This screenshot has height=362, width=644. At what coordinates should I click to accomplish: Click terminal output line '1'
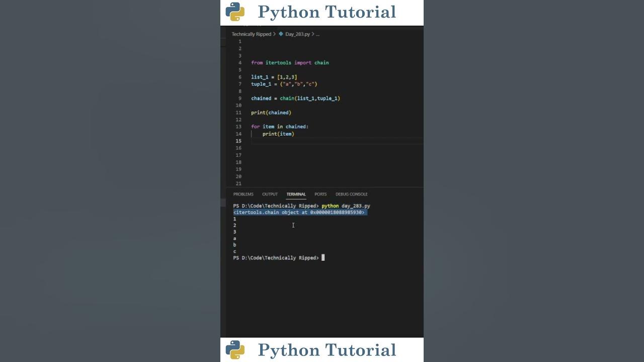click(234, 219)
